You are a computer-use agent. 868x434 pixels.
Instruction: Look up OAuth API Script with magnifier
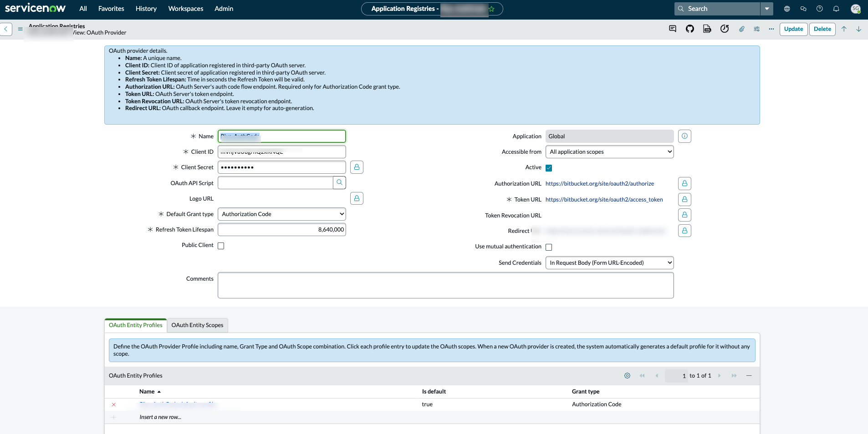pyautogui.click(x=339, y=183)
